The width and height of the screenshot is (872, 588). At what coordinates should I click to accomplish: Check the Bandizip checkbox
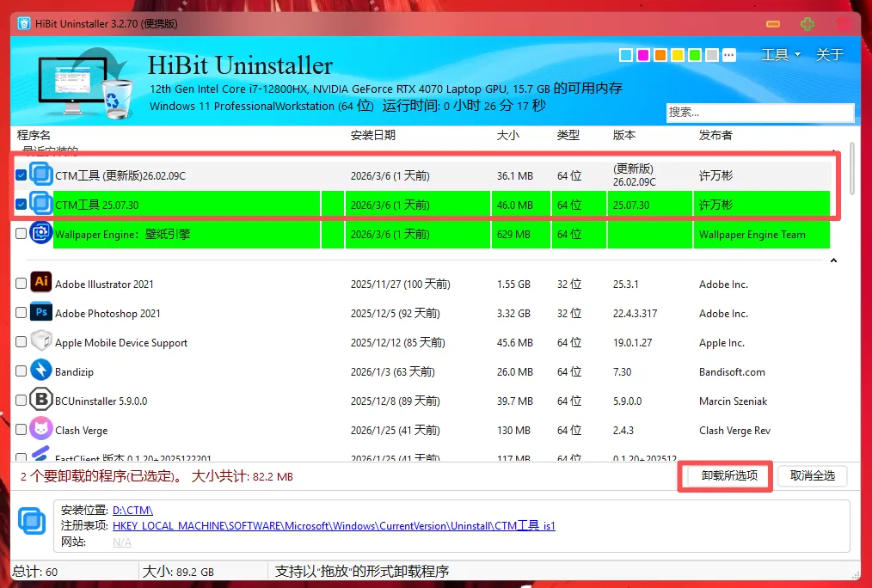pyautogui.click(x=21, y=371)
